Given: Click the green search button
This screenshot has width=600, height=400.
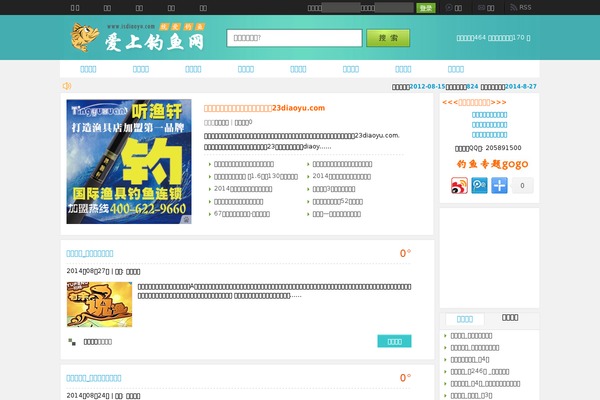Looking at the screenshot, I should (388, 38).
